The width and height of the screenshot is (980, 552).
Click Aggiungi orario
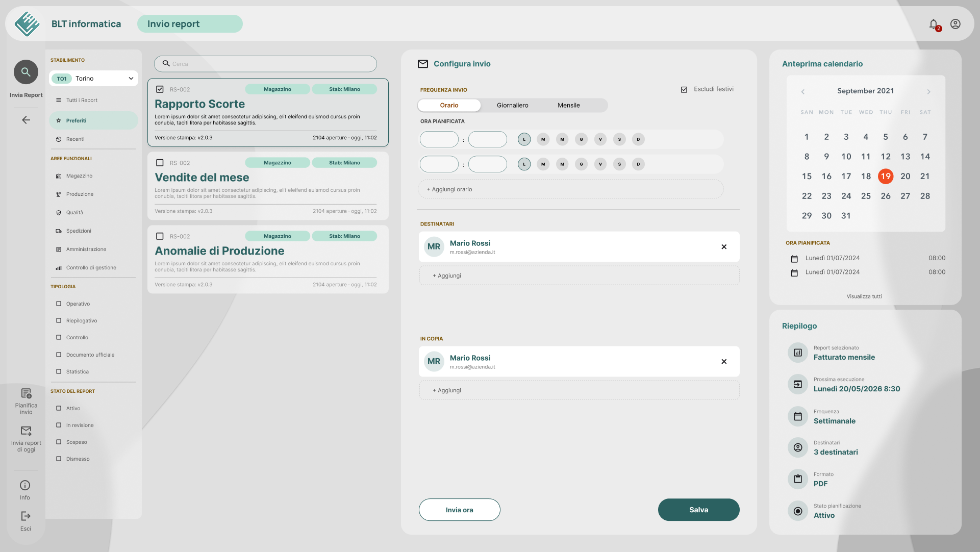(570, 189)
